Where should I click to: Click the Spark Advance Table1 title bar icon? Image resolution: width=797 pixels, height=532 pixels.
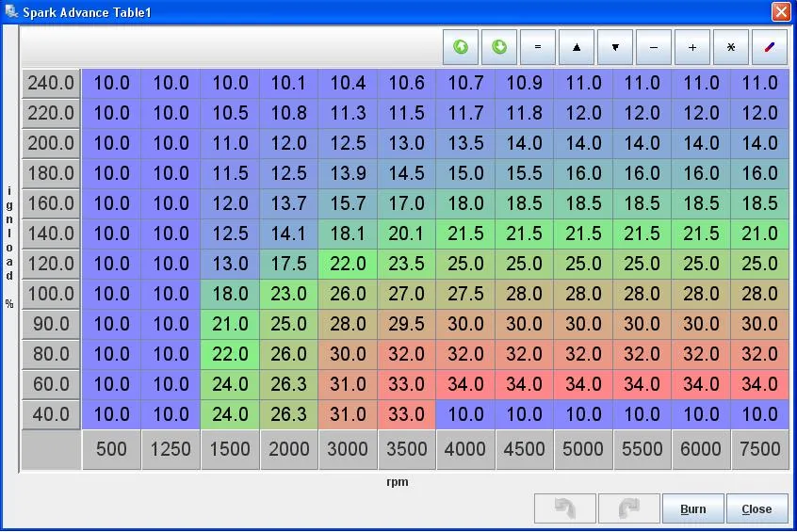click(11, 11)
